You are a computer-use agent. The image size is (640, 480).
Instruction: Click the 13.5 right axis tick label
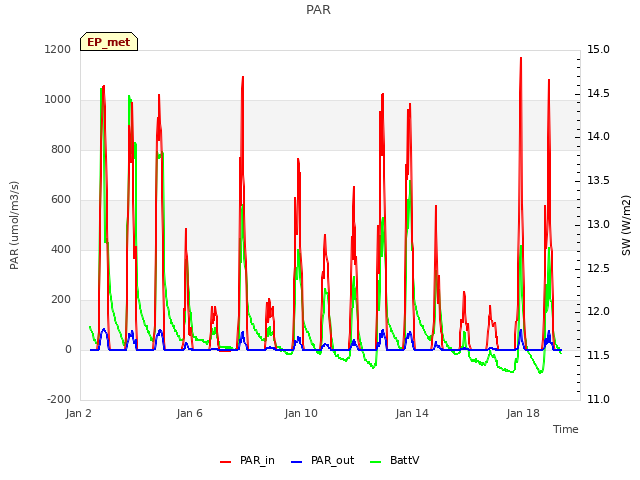click(598, 181)
